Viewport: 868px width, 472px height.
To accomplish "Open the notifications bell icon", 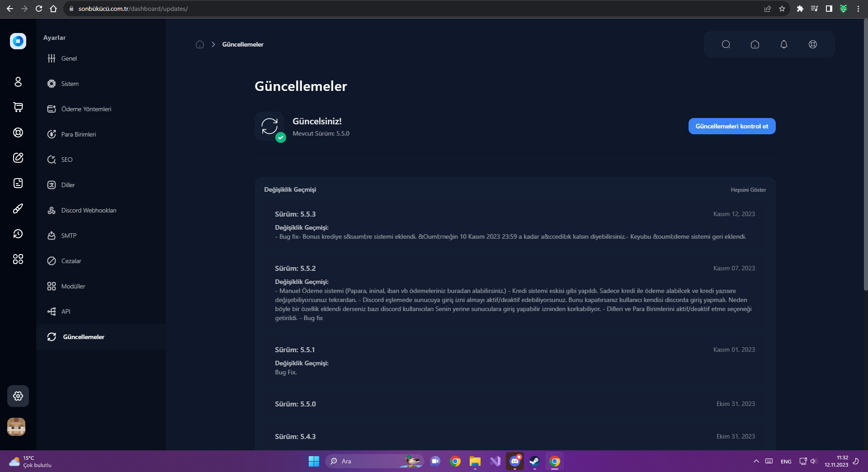I will [x=784, y=44].
